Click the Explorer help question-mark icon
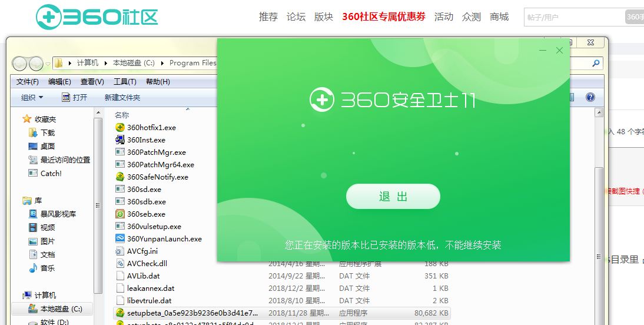The height and width of the screenshot is (325, 644). pyautogui.click(x=590, y=97)
